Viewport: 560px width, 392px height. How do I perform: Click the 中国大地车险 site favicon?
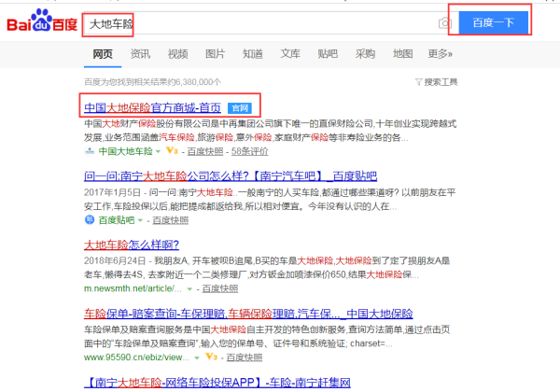click(x=90, y=151)
